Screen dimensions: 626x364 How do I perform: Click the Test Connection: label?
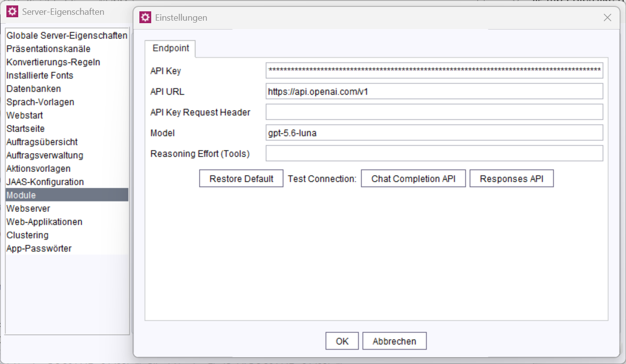click(322, 179)
